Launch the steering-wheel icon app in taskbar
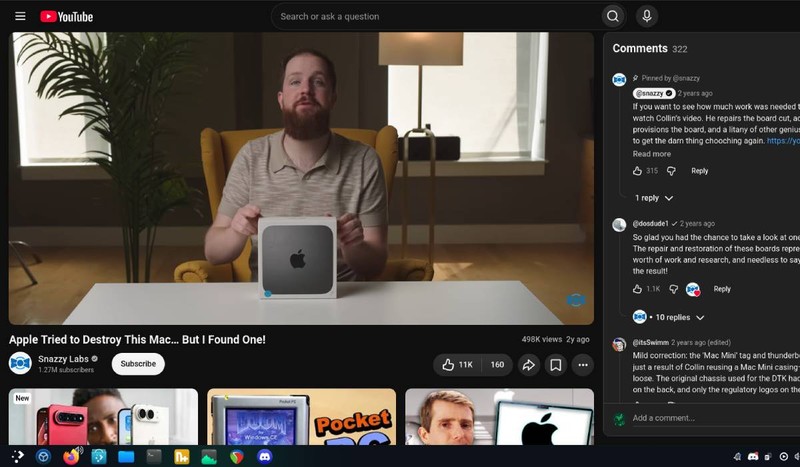This screenshot has height=467, width=800. (x=43, y=456)
